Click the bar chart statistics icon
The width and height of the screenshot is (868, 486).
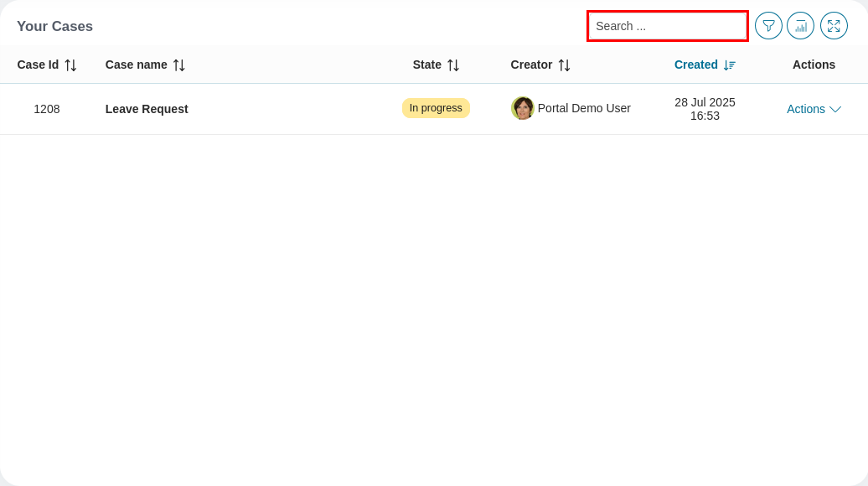pyautogui.click(x=800, y=26)
